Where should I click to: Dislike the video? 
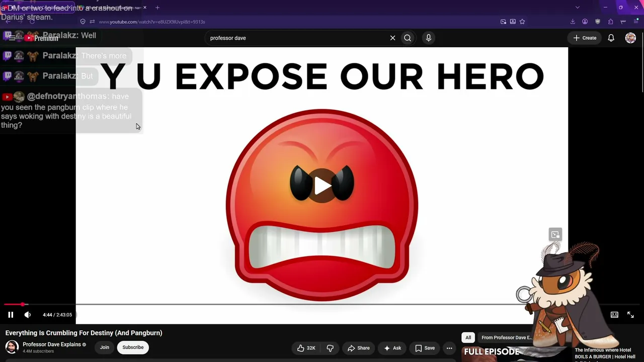tap(330, 348)
